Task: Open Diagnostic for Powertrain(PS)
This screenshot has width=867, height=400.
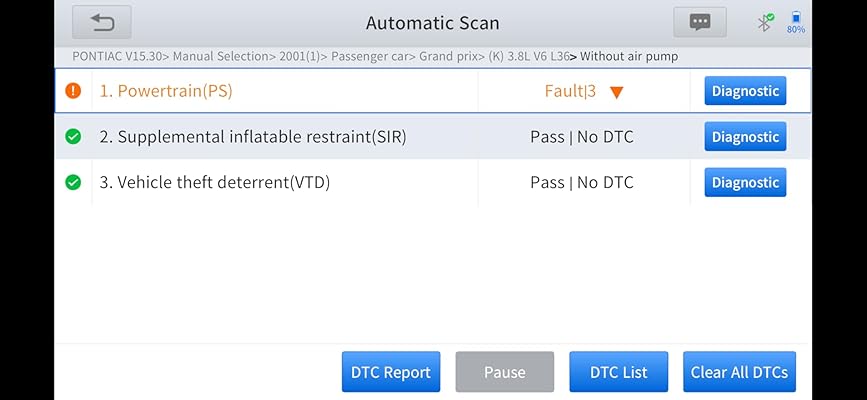Action: click(745, 91)
